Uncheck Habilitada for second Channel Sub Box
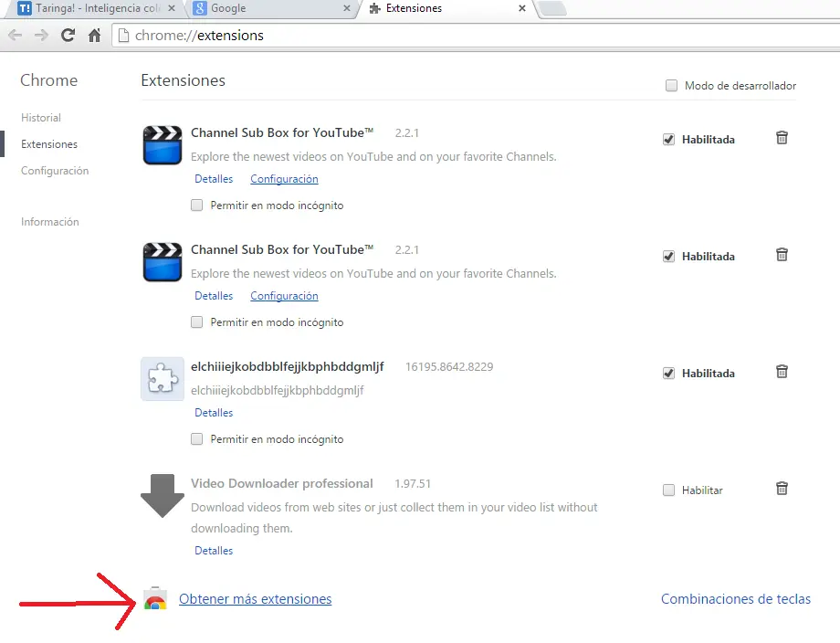Image resolution: width=840 pixels, height=643 pixels. [668, 256]
